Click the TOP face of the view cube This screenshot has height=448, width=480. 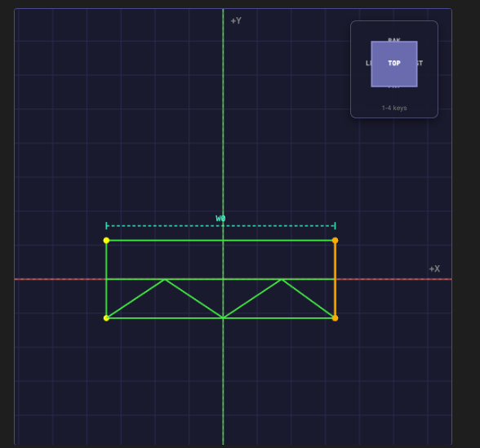coord(394,64)
